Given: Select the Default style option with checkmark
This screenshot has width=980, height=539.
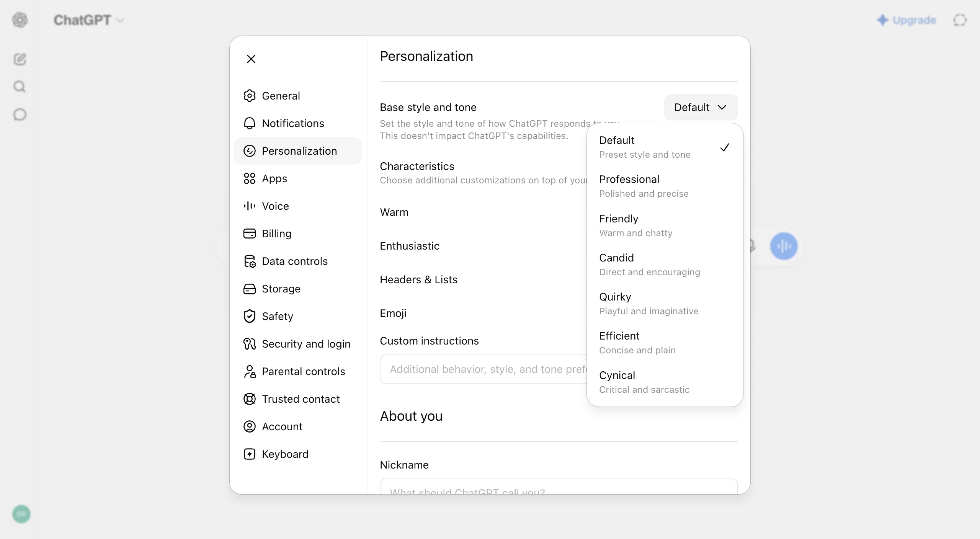Looking at the screenshot, I should (x=665, y=147).
